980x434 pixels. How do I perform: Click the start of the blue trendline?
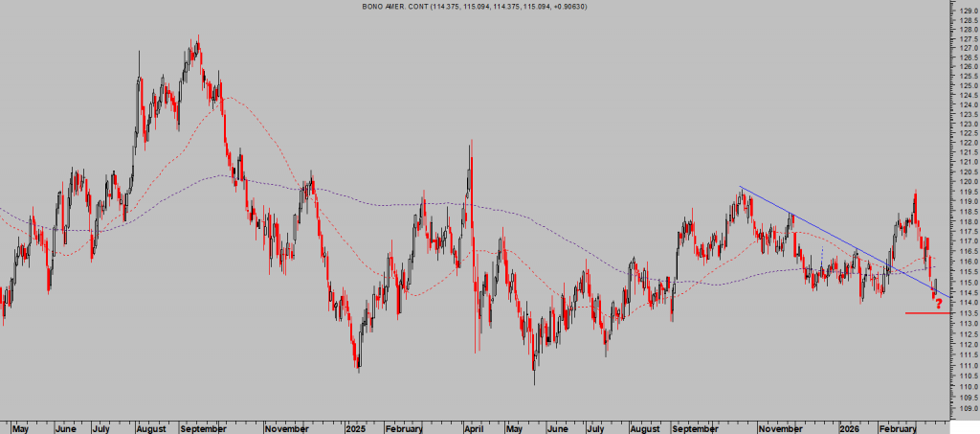(740, 188)
